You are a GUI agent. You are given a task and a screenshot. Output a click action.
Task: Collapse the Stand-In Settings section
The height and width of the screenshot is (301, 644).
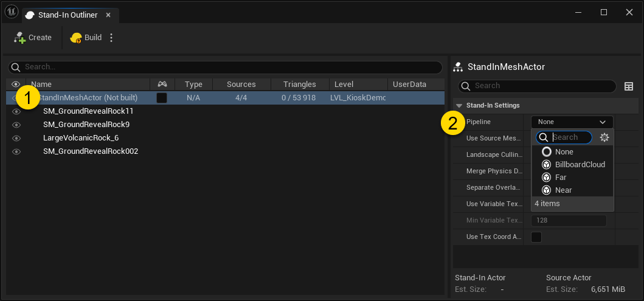tap(459, 106)
